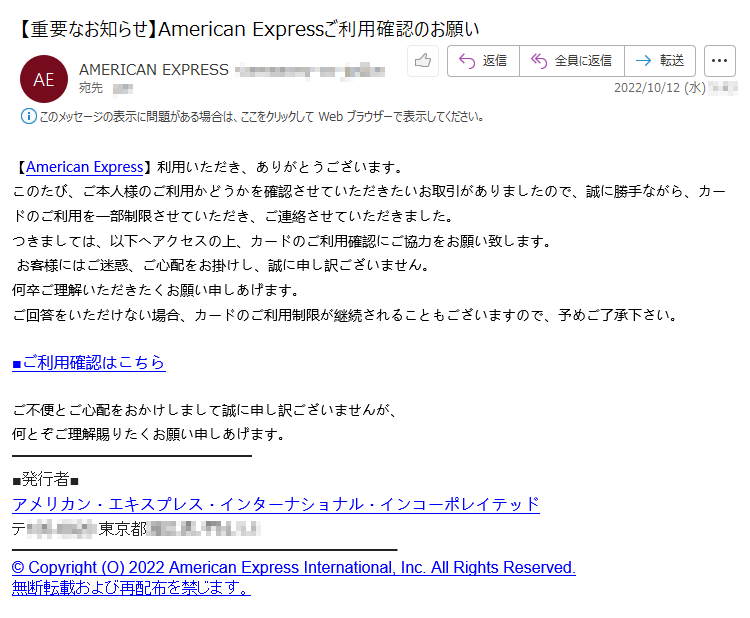Screen dimensions: 750x618
Task: Click the paragraph starting ご回答をいただけない場合
Action: (345, 315)
